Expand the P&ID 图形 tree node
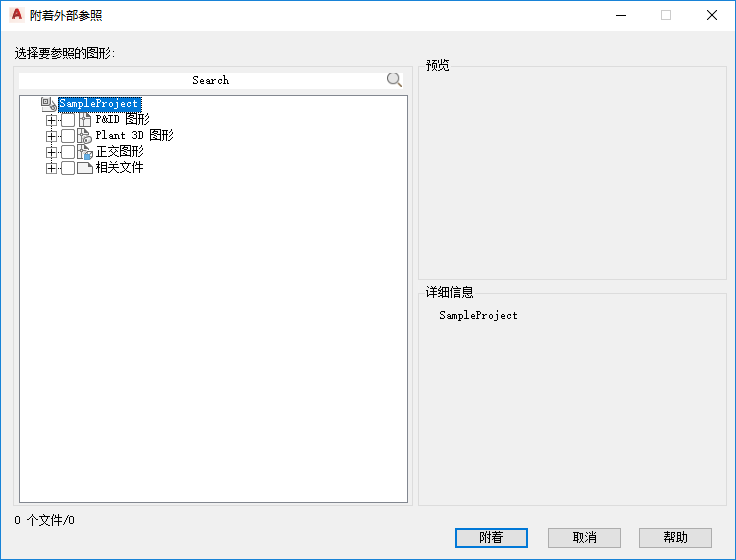The height and width of the screenshot is (560, 736). 51,120
